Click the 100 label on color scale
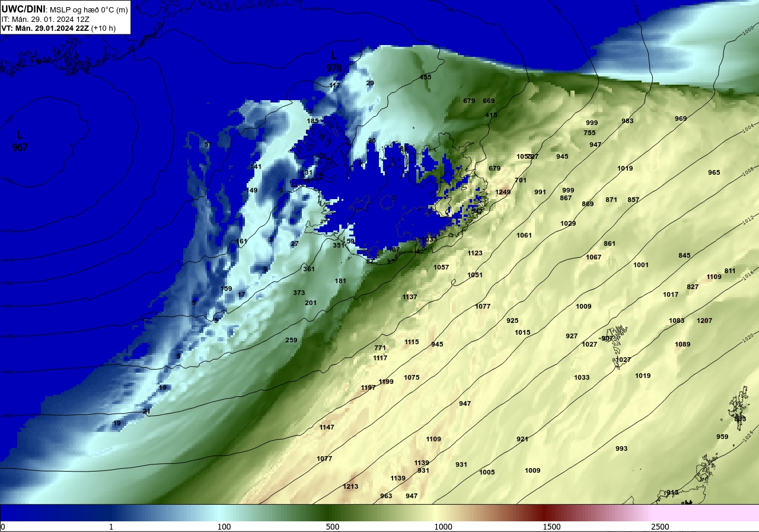The height and width of the screenshot is (532, 759). point(224,527)
